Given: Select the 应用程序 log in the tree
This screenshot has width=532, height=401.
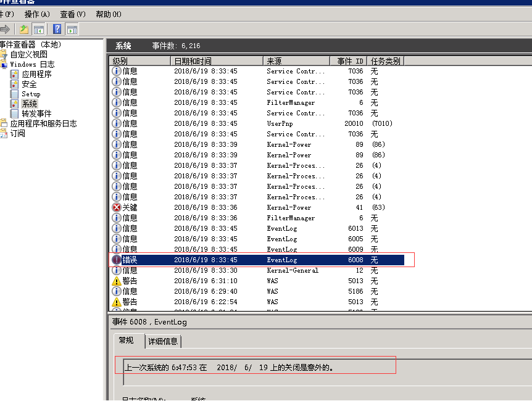Looking at the screenshot, I should (x=36, y=74).
